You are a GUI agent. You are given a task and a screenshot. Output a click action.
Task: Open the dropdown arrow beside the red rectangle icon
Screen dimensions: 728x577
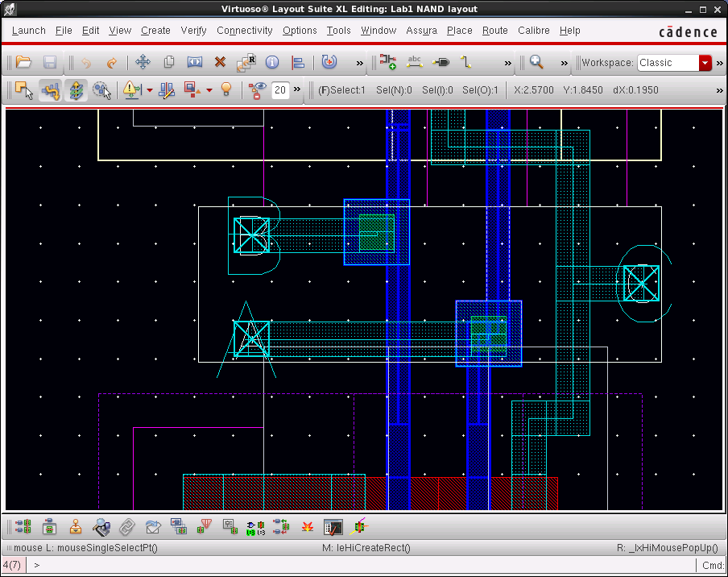209,90
